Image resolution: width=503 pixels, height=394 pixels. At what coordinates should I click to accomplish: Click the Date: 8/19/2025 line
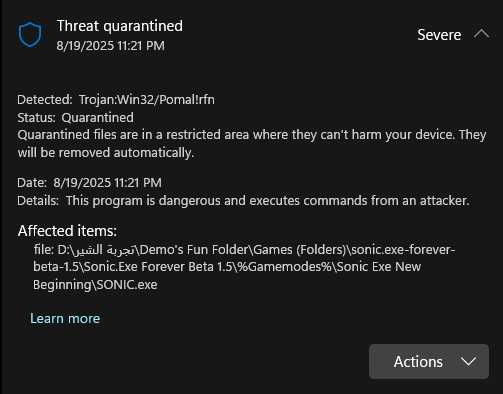click(x=89, y=183)
